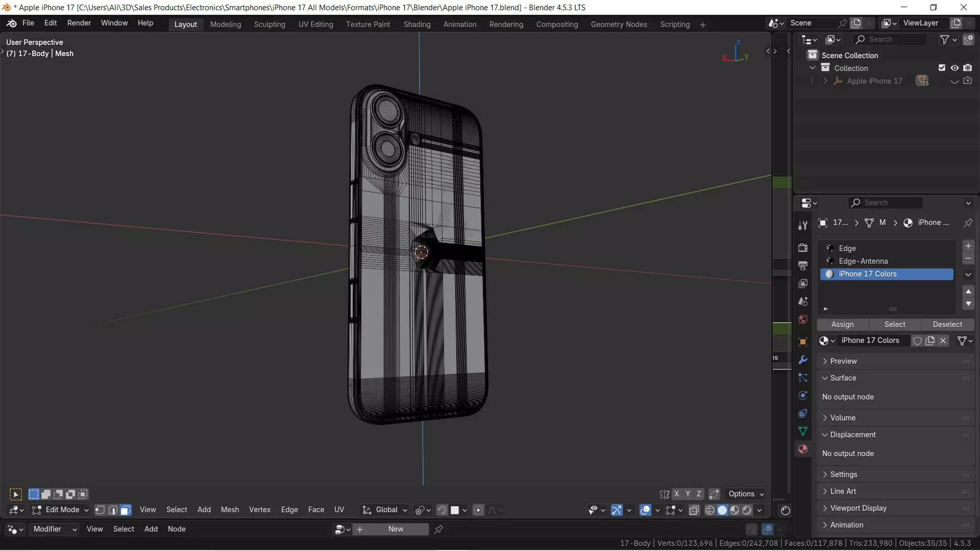The height and width of the screenshot is (551, 980).
Task: Add a new collection in the outliner
Action: [x=968, y=39]
